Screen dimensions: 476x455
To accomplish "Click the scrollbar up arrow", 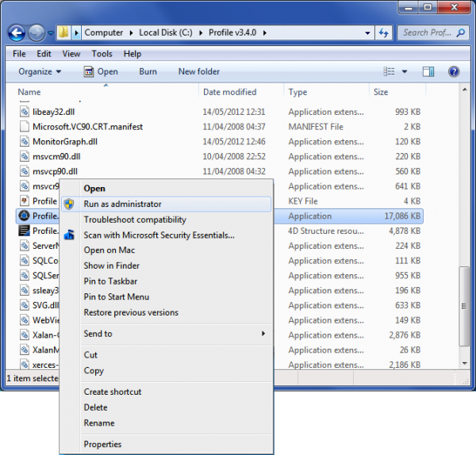I will pos(464,90).
